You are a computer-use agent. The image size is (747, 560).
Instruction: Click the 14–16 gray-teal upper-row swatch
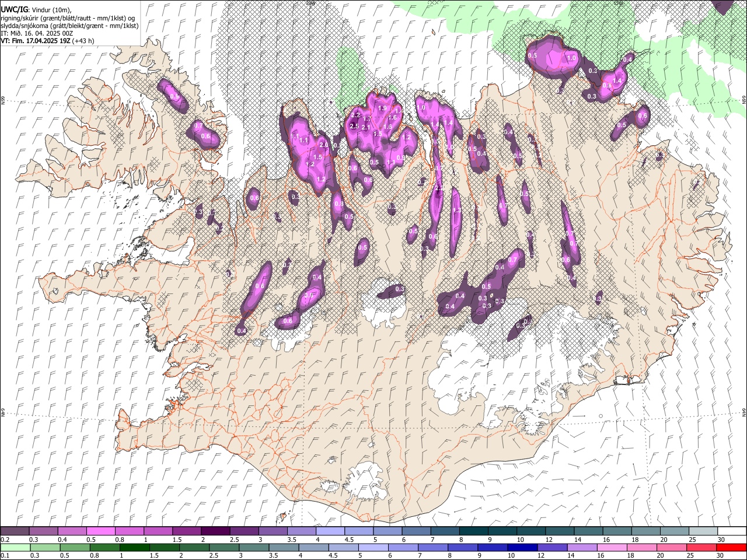[588, 531]
